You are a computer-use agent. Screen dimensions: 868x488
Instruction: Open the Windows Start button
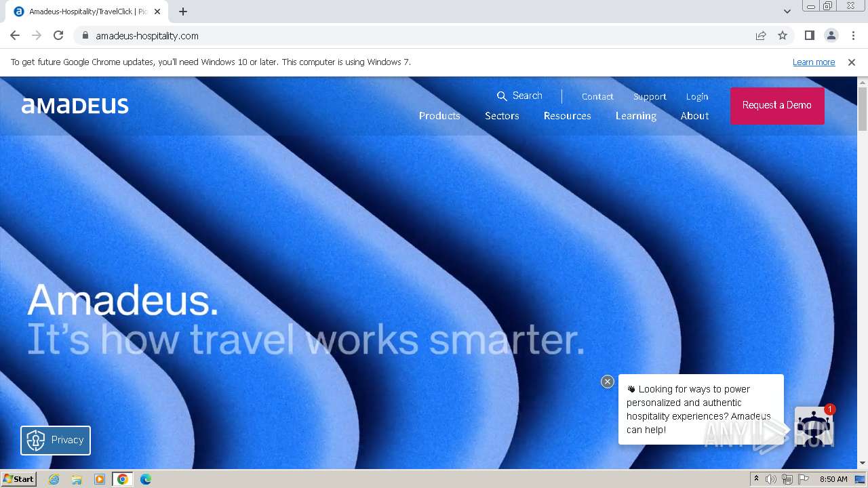click(19, 479)
